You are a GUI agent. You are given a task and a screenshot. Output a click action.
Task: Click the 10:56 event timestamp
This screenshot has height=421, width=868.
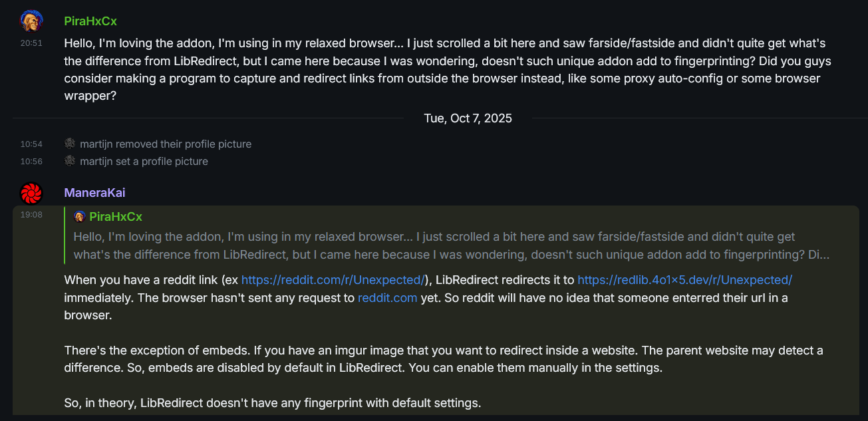point(31,161)
